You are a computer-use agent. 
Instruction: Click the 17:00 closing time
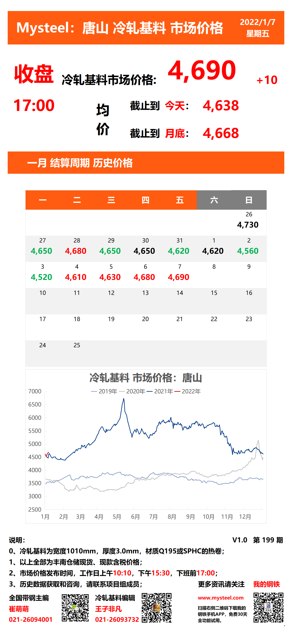tap(34, 105)
